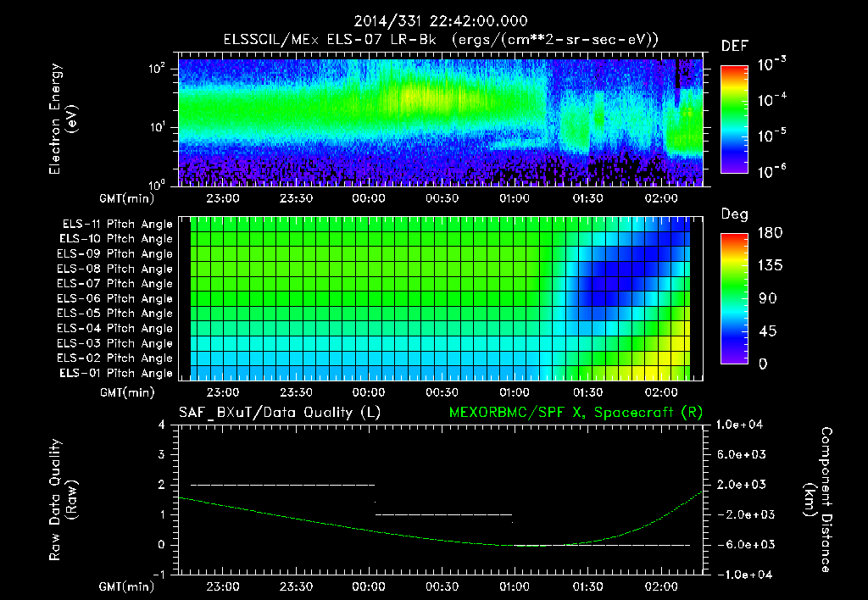Click the data quality line segment at level 0
Image resolution: width=868 pixels, height=600 pixels.
[603, 545]
